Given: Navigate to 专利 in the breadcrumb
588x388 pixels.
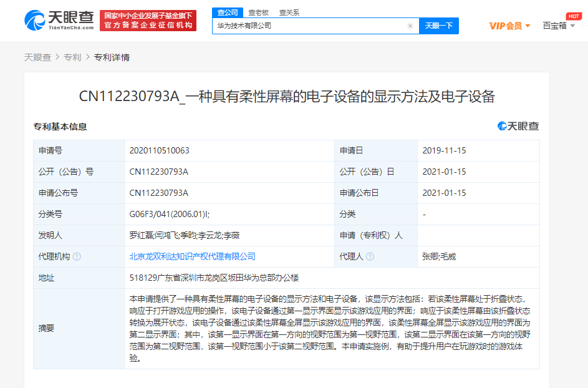Looking at the screenshot, I should click(72, 57).
